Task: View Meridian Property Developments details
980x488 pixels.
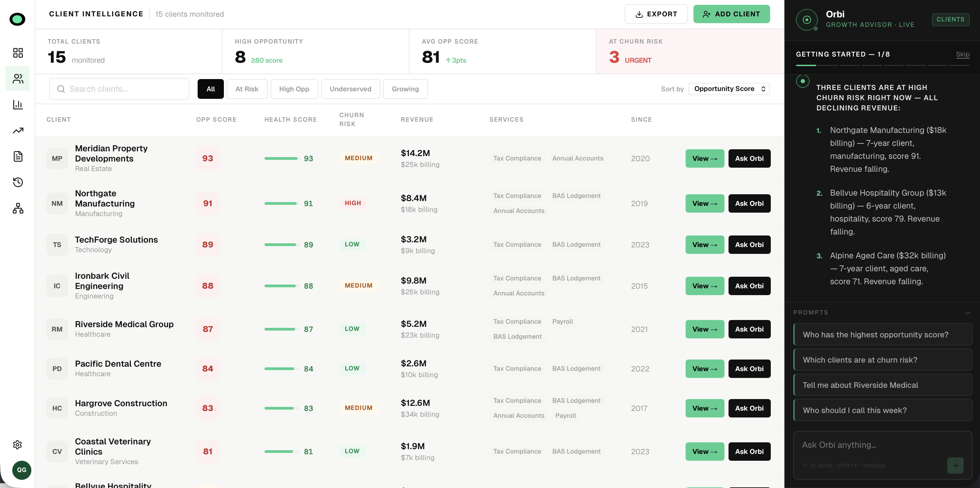Action: (x=705, y=158)
